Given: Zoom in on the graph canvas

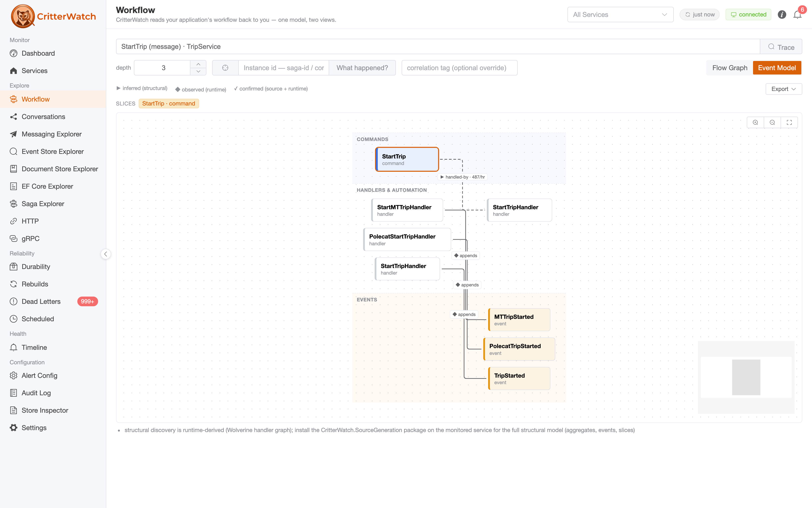Looking at the screenshot, I should (x=755, y=123).
